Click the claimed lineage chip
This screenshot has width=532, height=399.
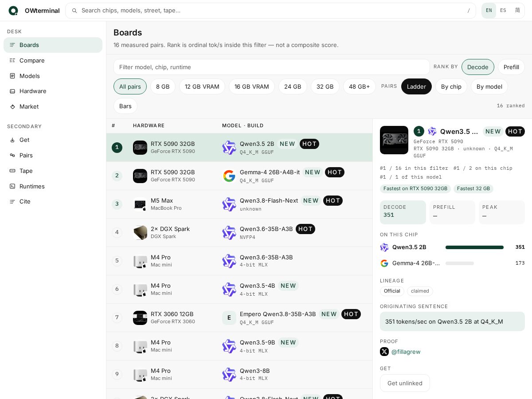coord(420,291)
